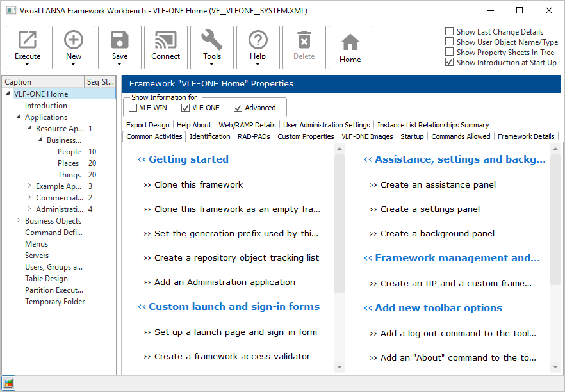Click the Connect toolbar icon
Image resolution: width=565 pixels, height=392 pixels.
pos(166,41)
